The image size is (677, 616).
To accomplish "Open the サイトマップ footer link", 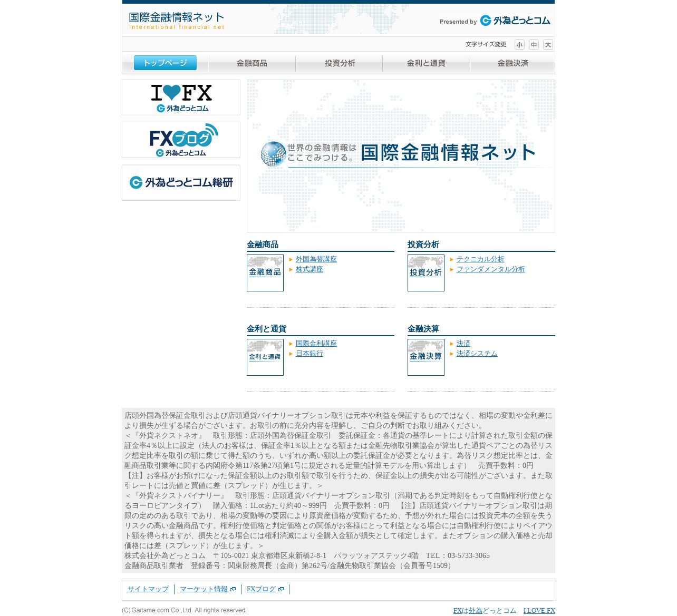I will [148, 589].
